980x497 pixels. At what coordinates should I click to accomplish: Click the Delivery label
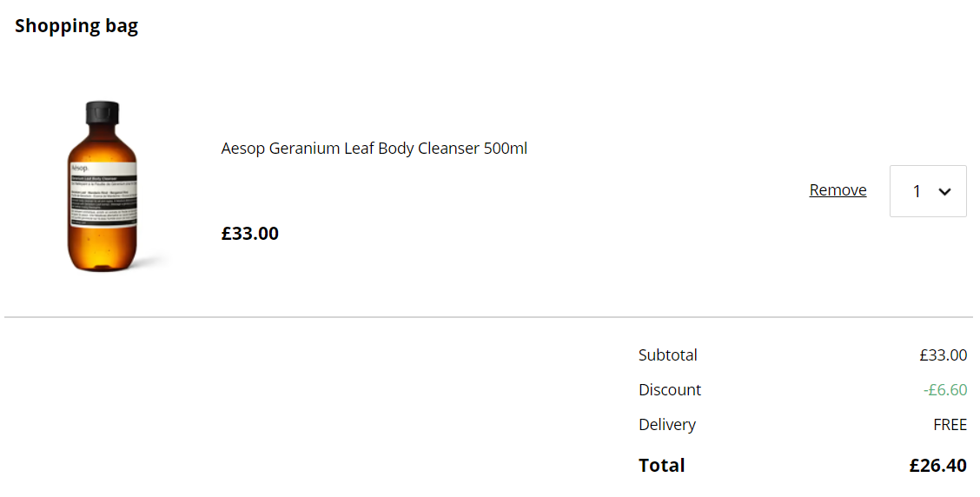point(667,425)
